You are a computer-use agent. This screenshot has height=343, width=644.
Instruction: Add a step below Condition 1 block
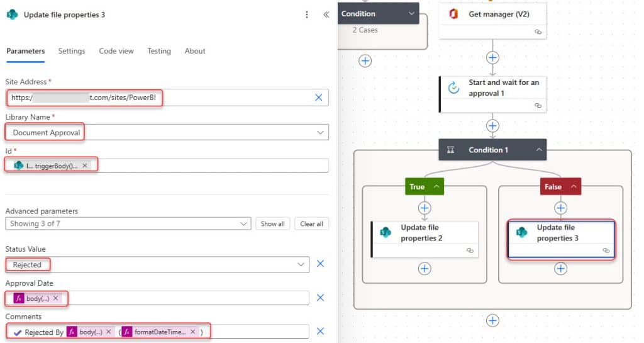point(492,320)
